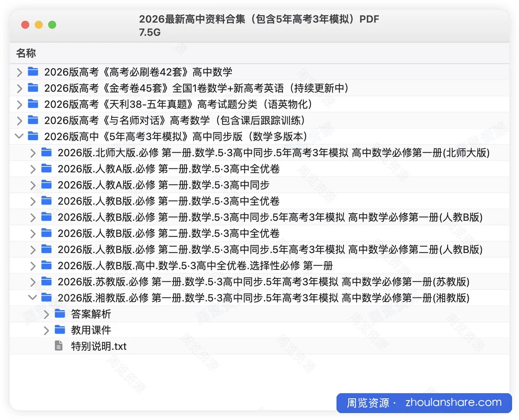Select the 答案解析 folder name

pos(91,314)
